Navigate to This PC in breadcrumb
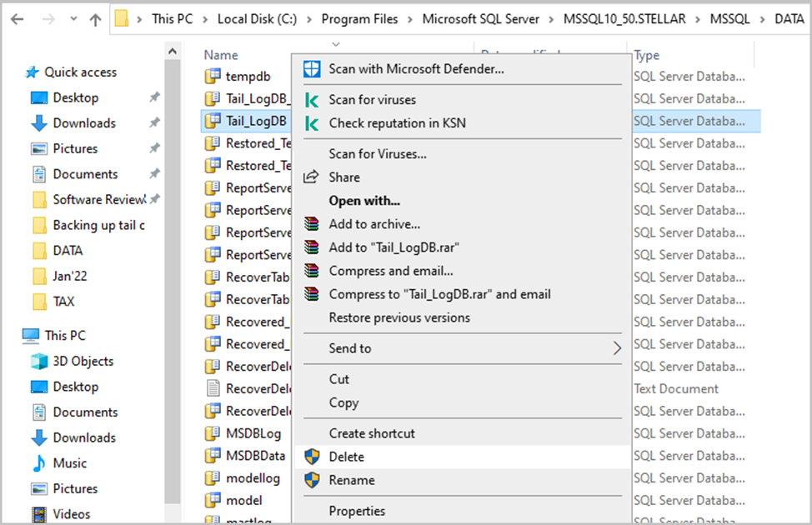This screenshot has height=525, width=812. pos(172,19)
